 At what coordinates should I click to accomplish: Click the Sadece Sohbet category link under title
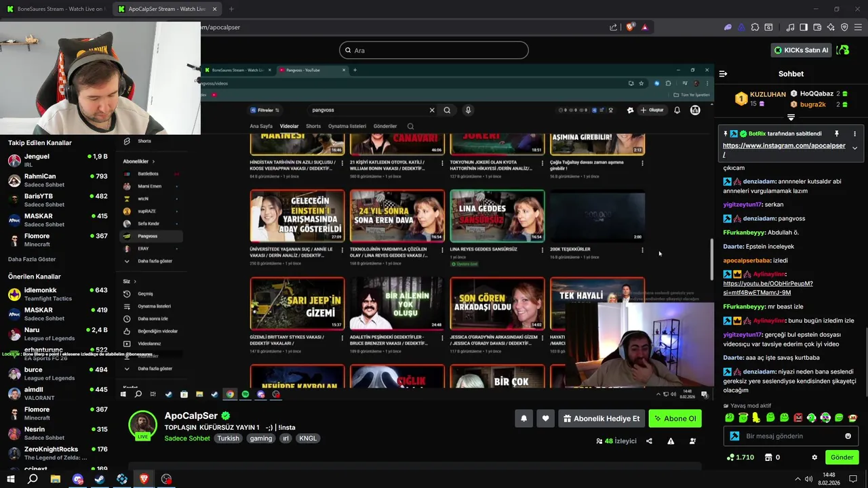click(187, 439)
